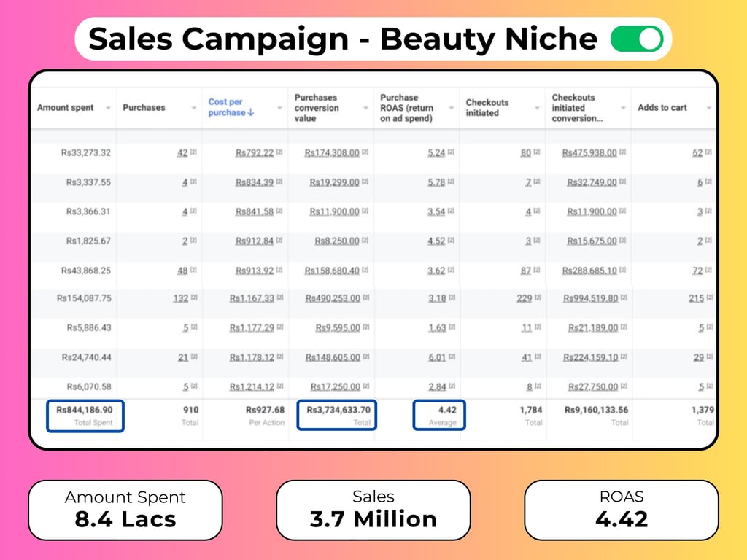The height and width of the screenshot is (560, 747).
Task: Click info icon next to Rs994,519.80
Action: (x=624, y=297)
